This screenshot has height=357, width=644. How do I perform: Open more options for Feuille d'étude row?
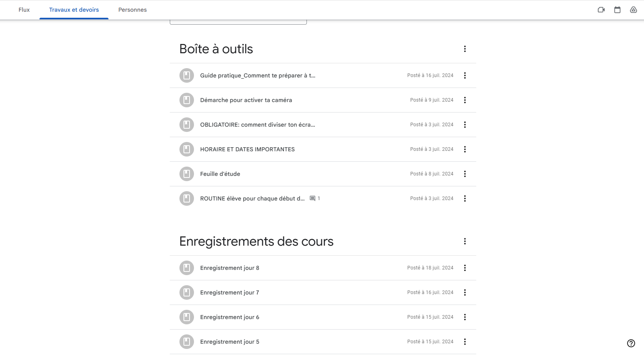pyautogui.click(x=465, y=174)
